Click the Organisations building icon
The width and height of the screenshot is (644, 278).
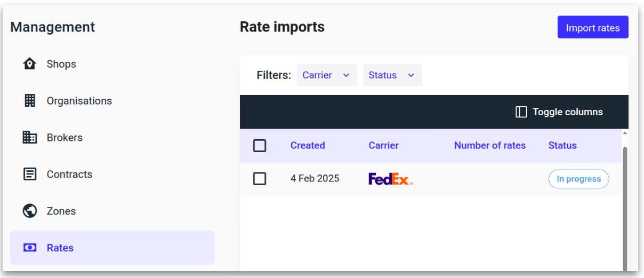pos(30,101)
